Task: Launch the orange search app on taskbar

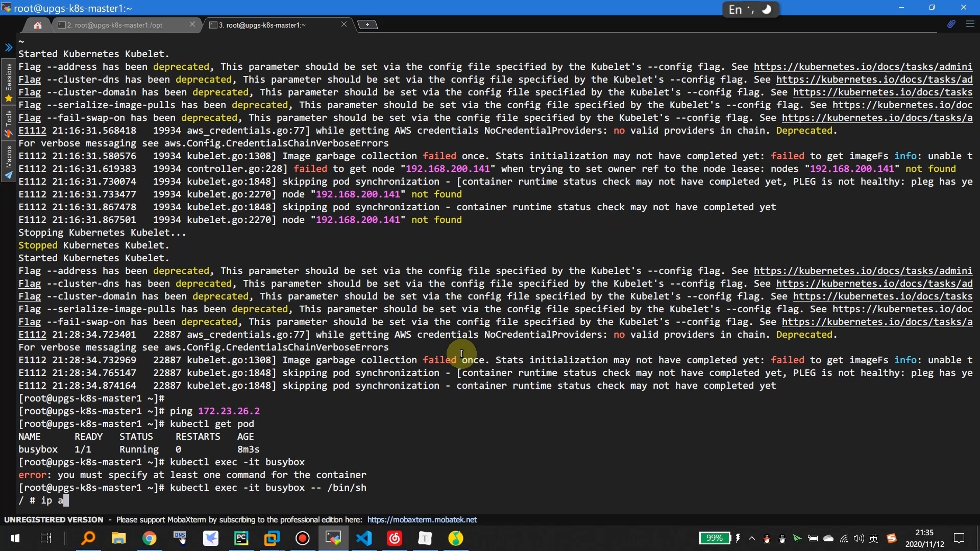Action: (88, 538)
